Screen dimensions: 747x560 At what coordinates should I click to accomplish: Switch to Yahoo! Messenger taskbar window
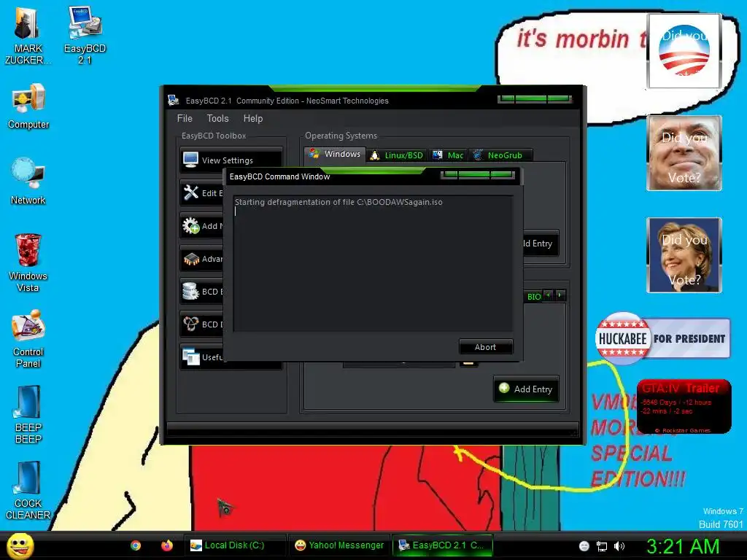pos(338,545)
